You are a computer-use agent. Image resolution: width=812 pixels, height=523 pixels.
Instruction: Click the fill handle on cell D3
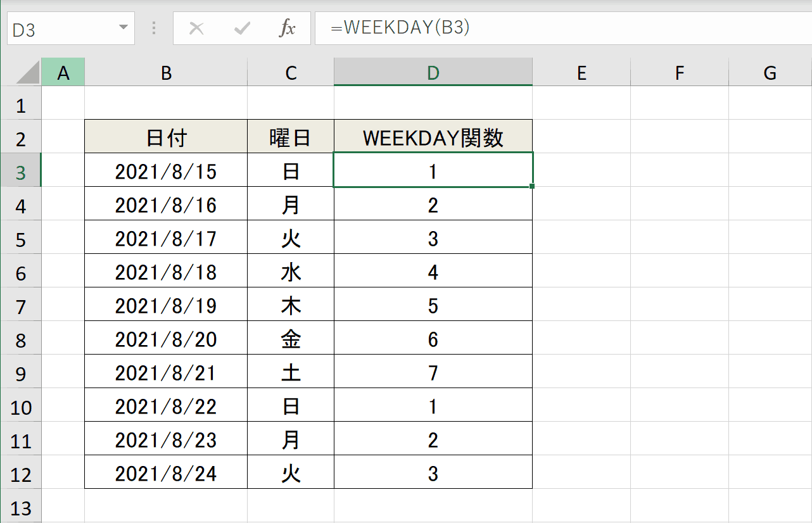pyautogui.click(x=531, y=187)
